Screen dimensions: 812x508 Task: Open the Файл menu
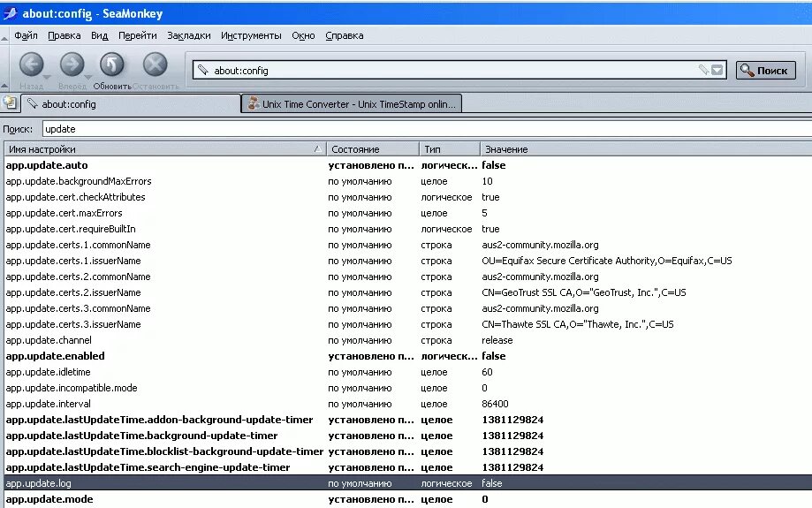(26, 35)
